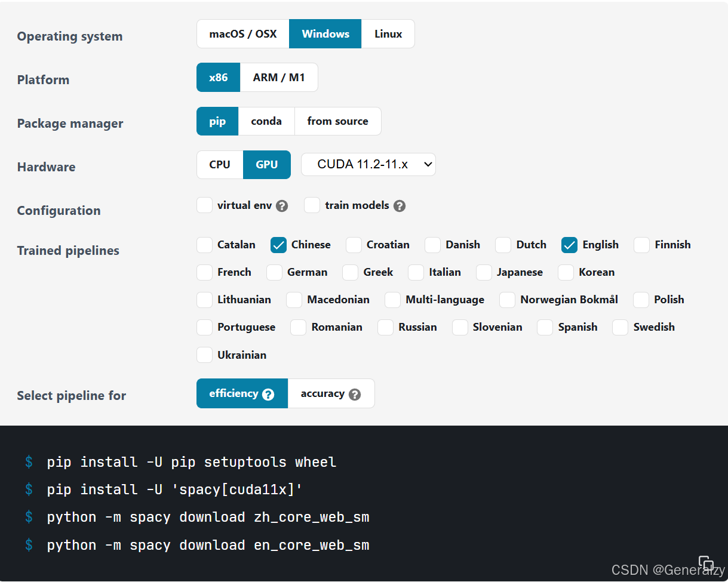Check the Greek pipeline

coord(351,272)
